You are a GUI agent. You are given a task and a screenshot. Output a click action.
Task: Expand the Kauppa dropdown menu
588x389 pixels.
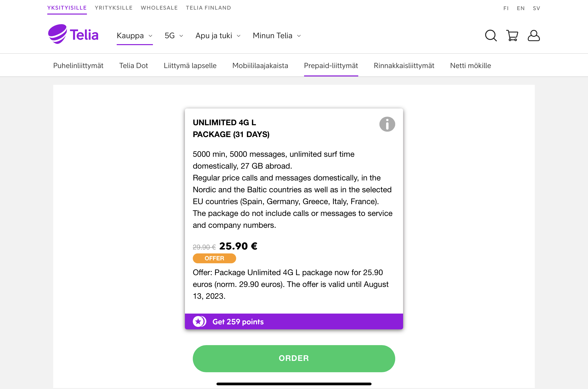[x=134, y=36]
